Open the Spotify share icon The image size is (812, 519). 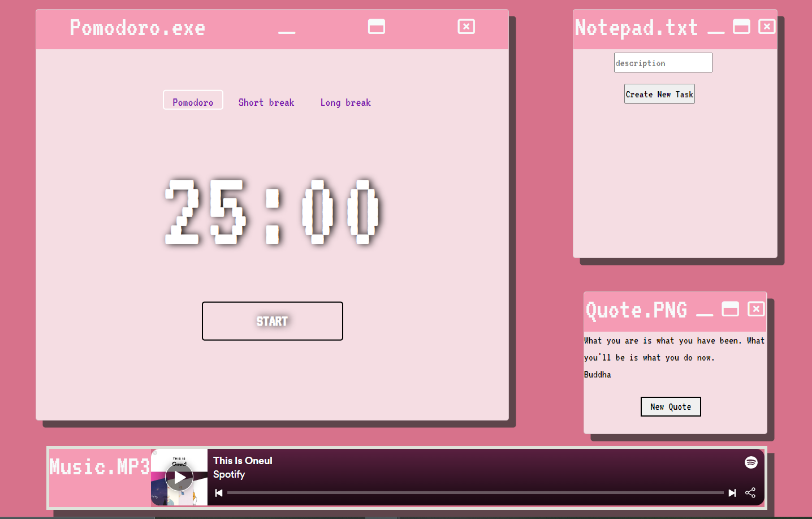point(750,492)
